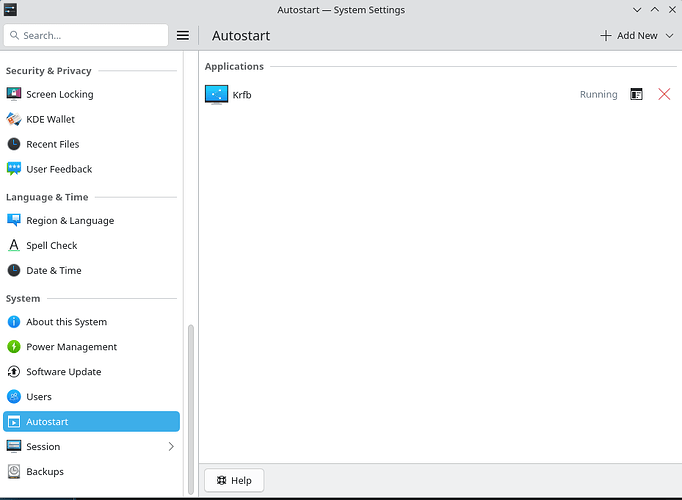Select Power Management in sidebar
Viewport: 682px width, 500px height.
[x=71, y=347]
